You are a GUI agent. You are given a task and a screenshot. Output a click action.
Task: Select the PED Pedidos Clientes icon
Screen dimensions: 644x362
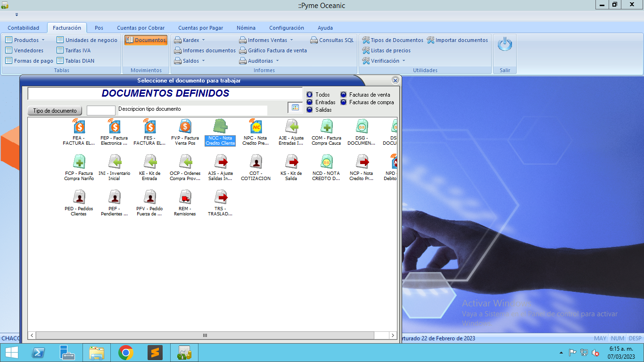[x=79, y=197]
